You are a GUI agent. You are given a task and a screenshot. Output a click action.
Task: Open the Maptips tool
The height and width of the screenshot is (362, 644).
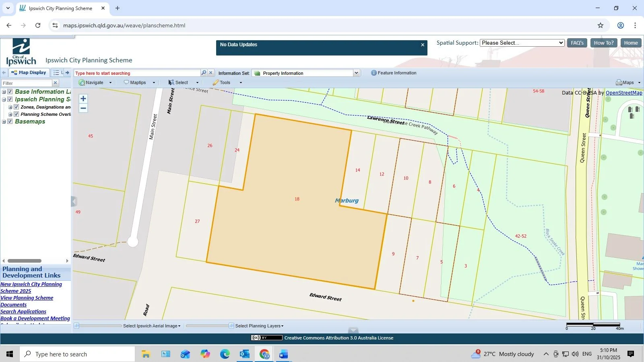[127, 82]
